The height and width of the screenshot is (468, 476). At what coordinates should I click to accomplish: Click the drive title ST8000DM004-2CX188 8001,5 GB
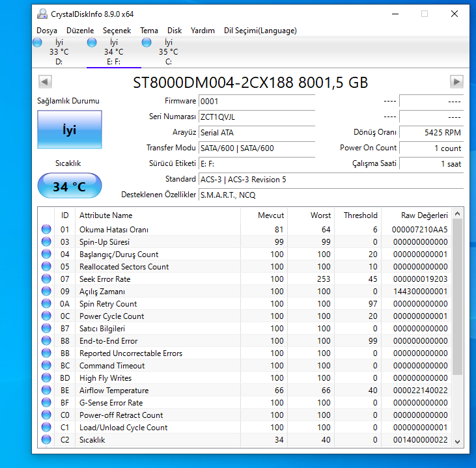coord(251,83)
